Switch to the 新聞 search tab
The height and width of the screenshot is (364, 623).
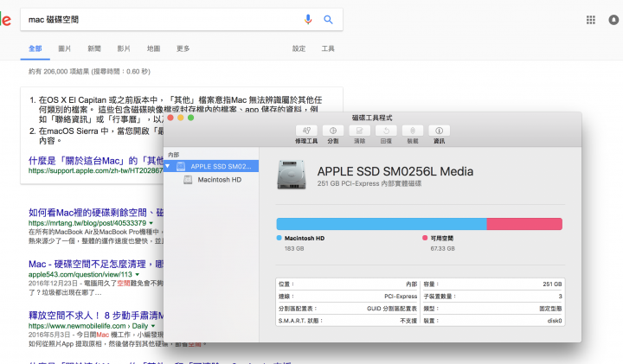click(94, 48)
